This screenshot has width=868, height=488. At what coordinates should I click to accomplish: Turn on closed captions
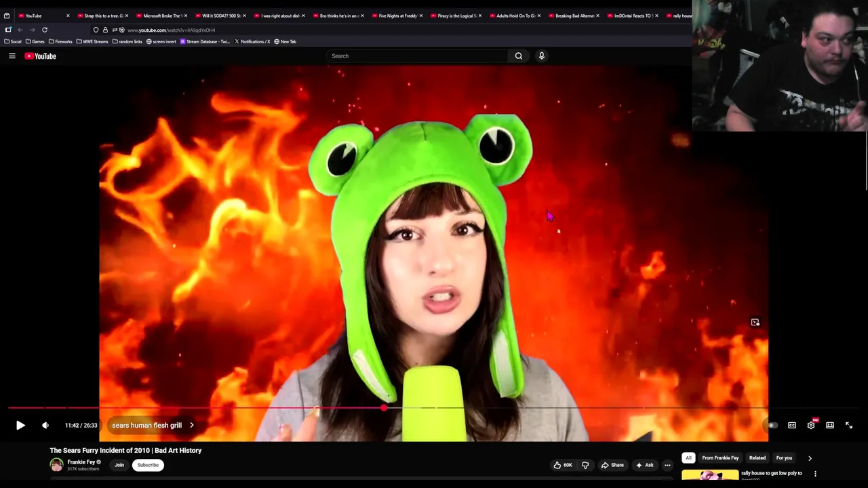792,426
